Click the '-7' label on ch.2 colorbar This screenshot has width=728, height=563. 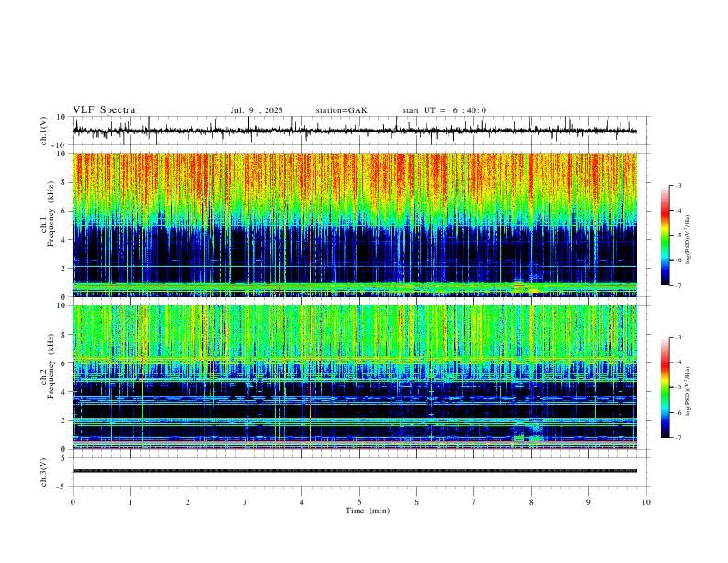677,438
